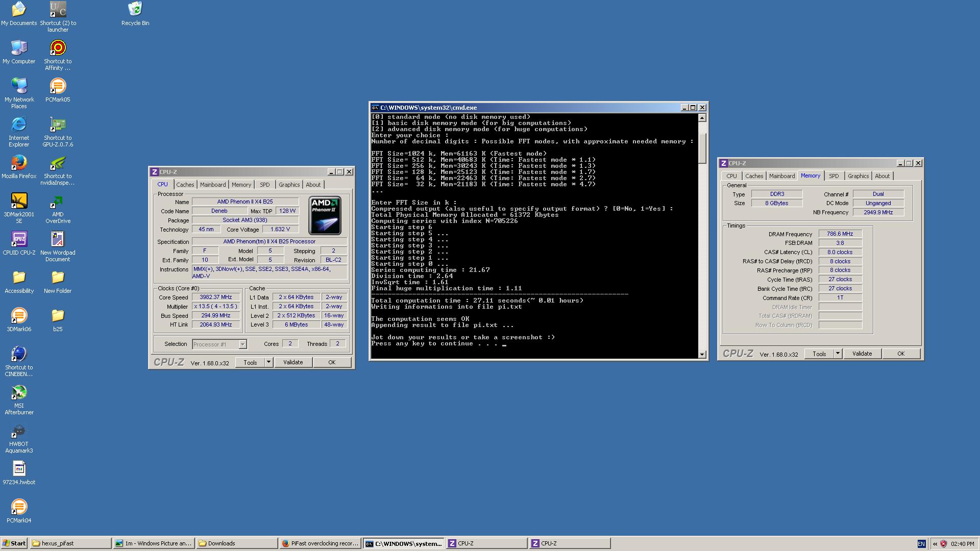Launch PCMark05 desktop shortcut
The image size is (980, 551).
(x=58, y=90)
